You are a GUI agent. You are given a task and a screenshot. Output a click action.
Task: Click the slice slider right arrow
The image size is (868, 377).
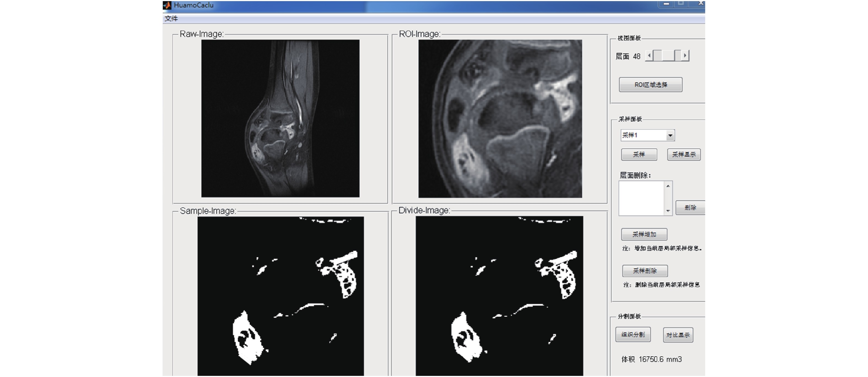click(x=685, y=56)
